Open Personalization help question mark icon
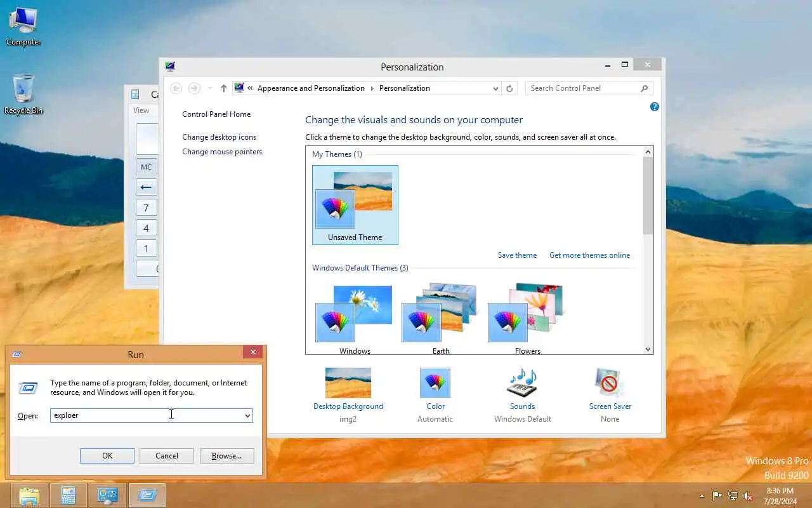The width and height of the screenshot is (812, 508). point(655,107)
